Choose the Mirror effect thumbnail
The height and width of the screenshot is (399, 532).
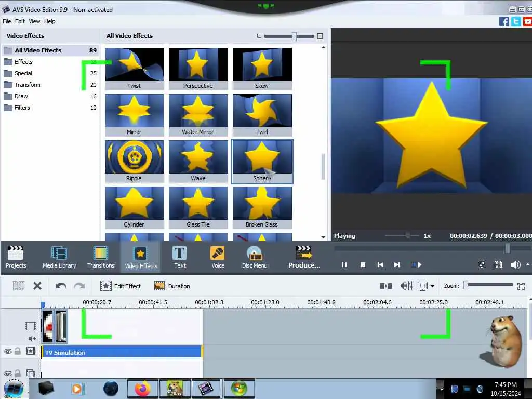click(135, 115)
